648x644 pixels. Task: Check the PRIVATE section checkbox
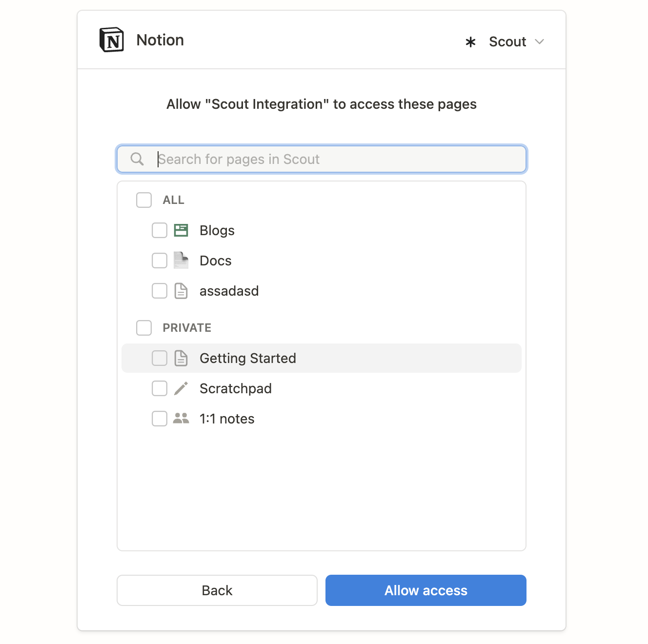(x=144, y=328)
